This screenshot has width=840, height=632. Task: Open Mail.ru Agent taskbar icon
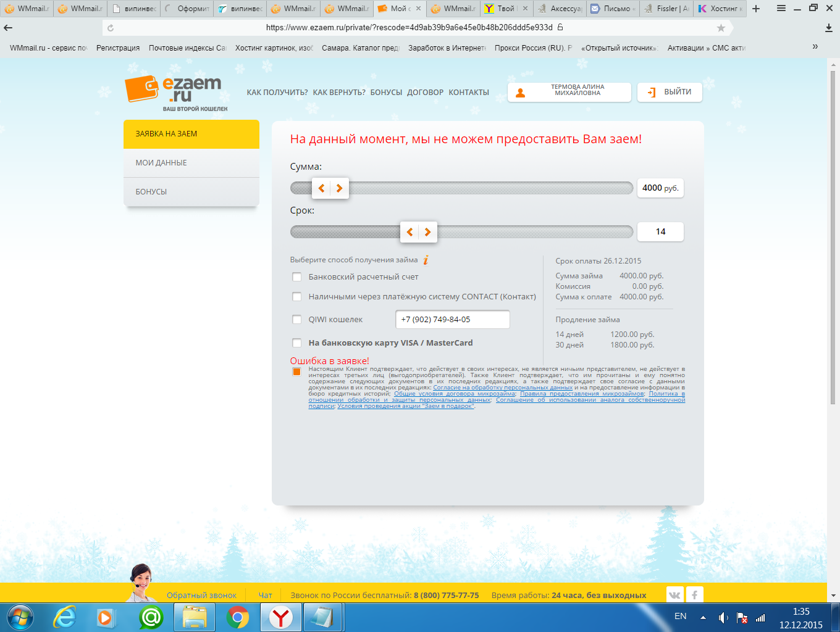pos(151,617)
